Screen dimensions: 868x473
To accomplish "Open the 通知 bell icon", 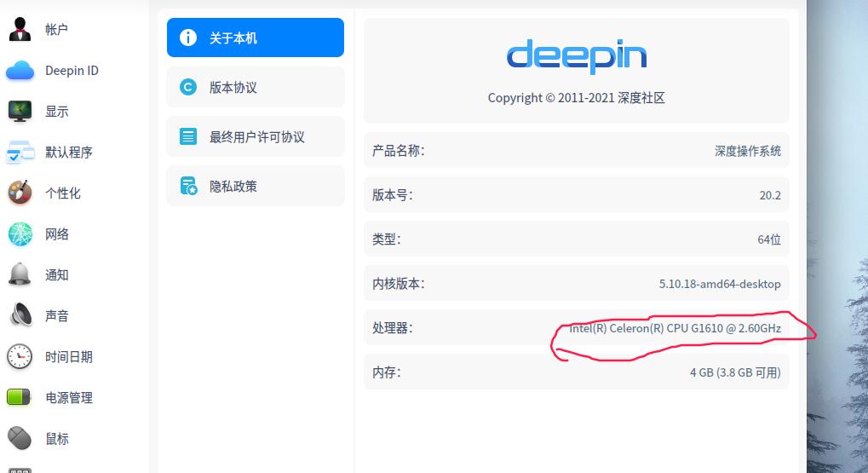I will pos(20,274).
